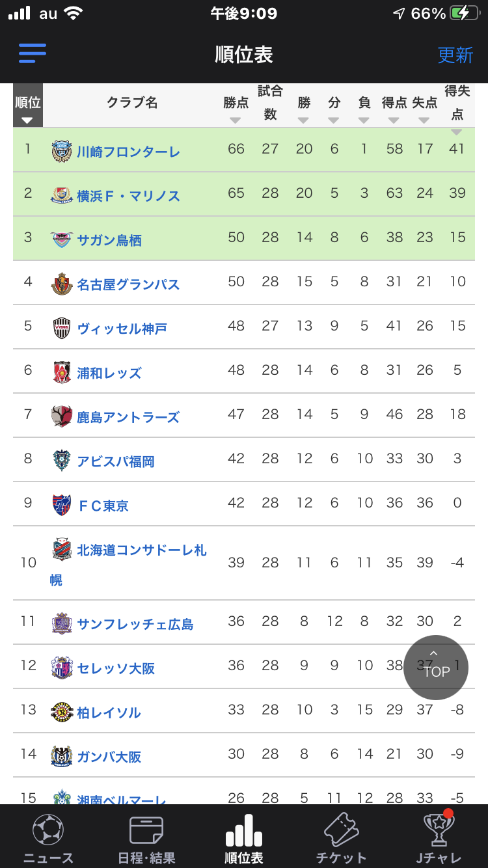The width and height of the screenshot is (488, 868).
Task: Sort table by 失点 column
Action: [x=424, y=109]
